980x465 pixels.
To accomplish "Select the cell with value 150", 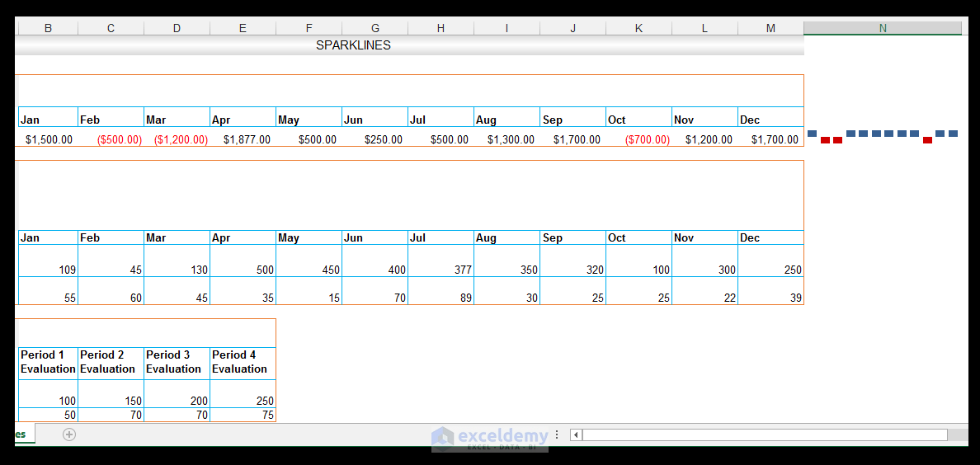I will click(111, 394).
